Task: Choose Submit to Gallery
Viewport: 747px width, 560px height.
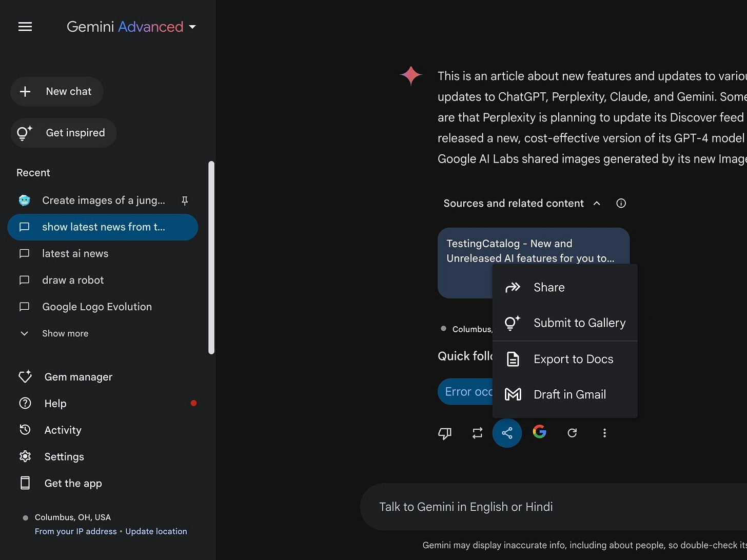Action: 565,323
